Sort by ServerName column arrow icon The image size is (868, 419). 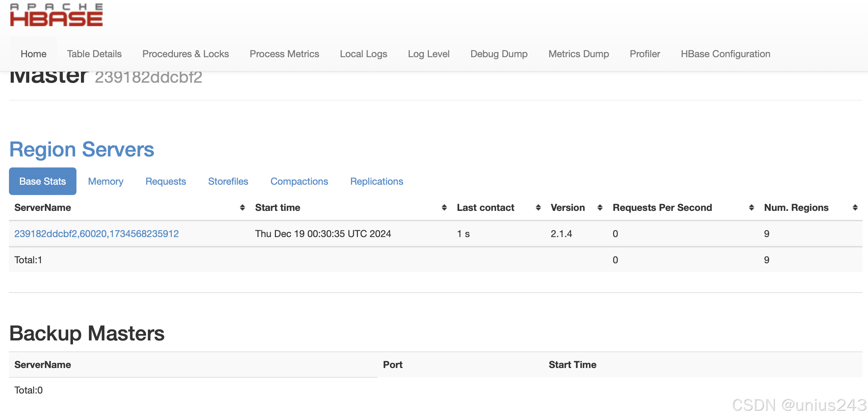242,207
